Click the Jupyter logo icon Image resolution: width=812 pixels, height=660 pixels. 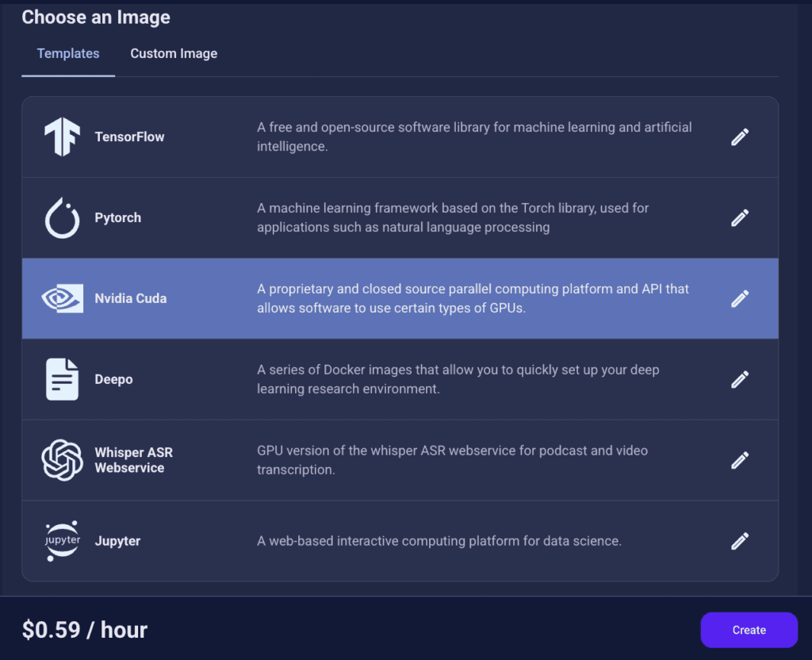coord(62,541)
